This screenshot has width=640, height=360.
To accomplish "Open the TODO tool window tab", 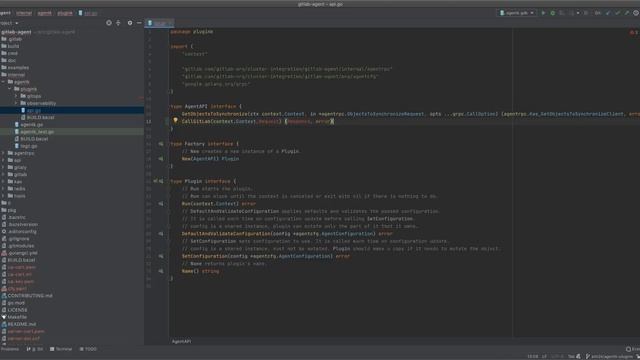I will click(88, 349).
